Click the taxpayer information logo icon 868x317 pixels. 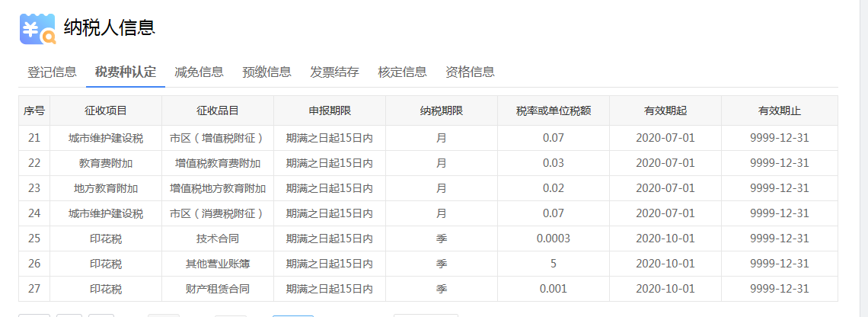click(x=37, y=29)
